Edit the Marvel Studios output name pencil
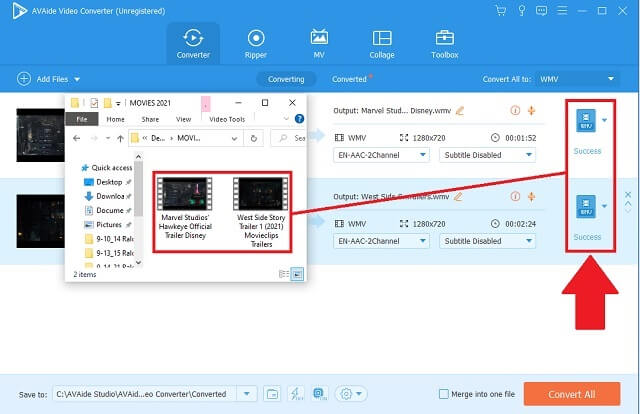This screenshot has width=640, height=414. pyautogui.click(x=460, y=111)
